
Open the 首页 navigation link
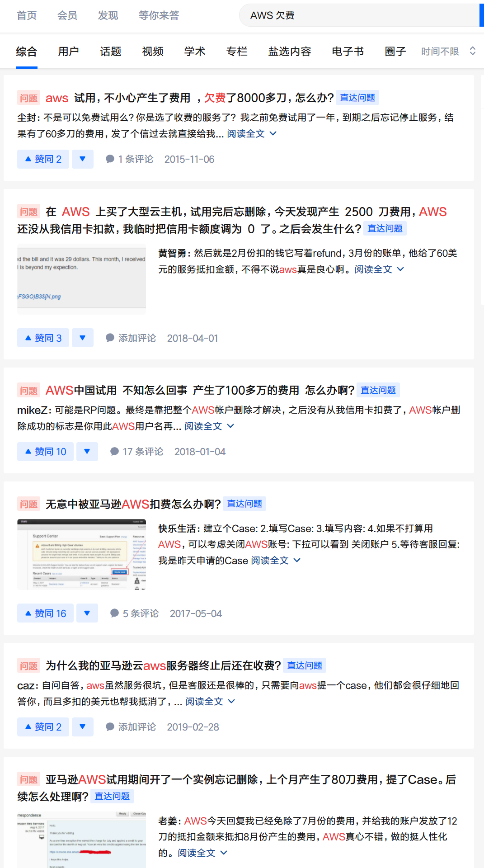click(27, 15)
